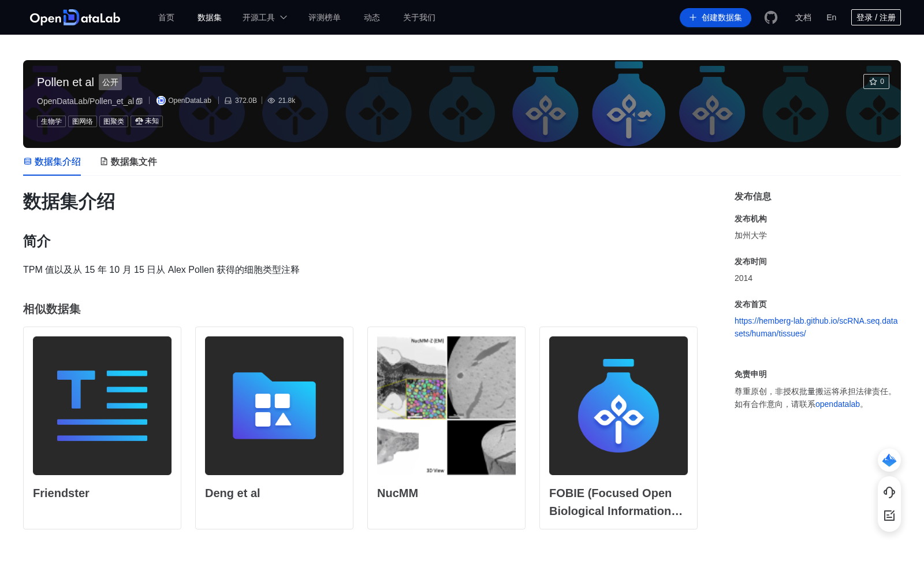This screenshot has height=578, width=924.
Task: Open the floating blue bird assistant icon
Action: click(x=889, y=460)
